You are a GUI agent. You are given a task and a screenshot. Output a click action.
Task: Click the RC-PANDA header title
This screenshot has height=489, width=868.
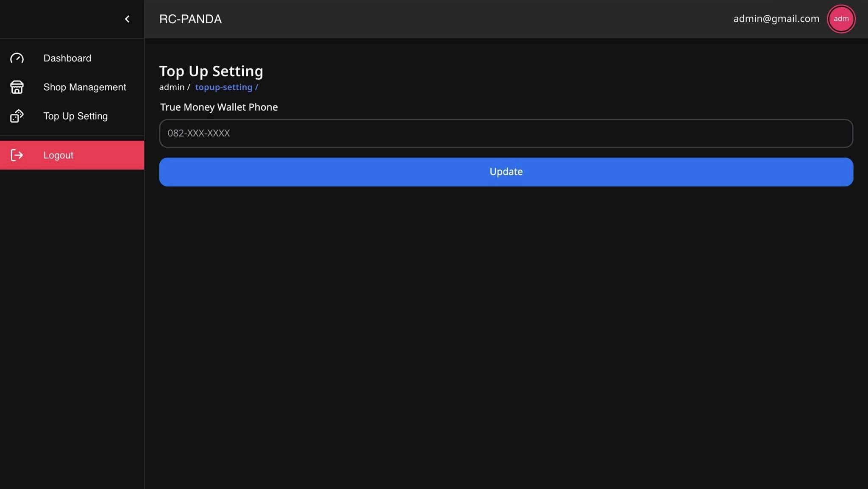tap(190, 19)
